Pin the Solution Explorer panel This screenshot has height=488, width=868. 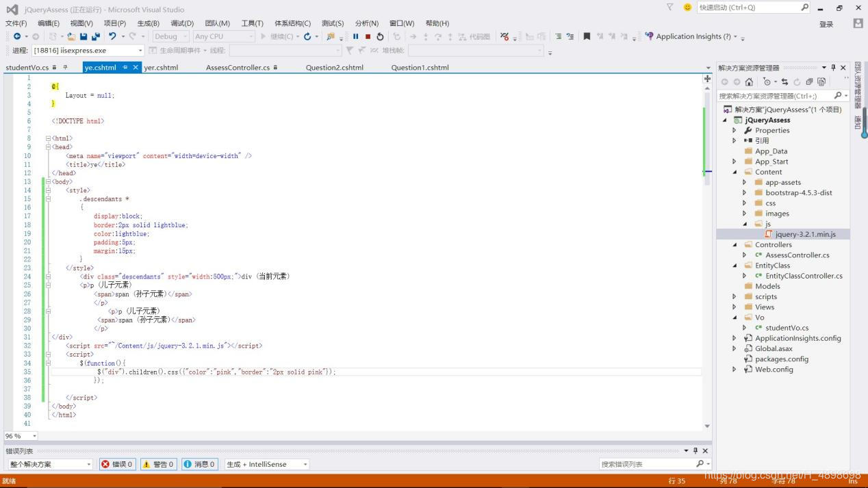tap(833, 68)
